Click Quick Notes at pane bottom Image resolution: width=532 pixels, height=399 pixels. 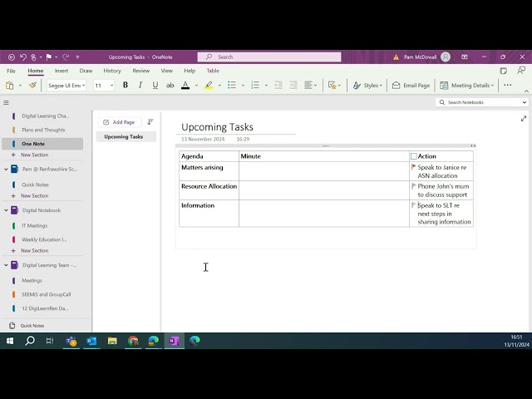click(32, 326)
